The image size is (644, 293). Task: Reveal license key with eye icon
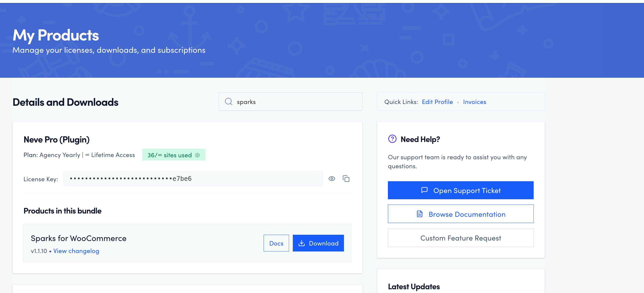click(332, 179)
